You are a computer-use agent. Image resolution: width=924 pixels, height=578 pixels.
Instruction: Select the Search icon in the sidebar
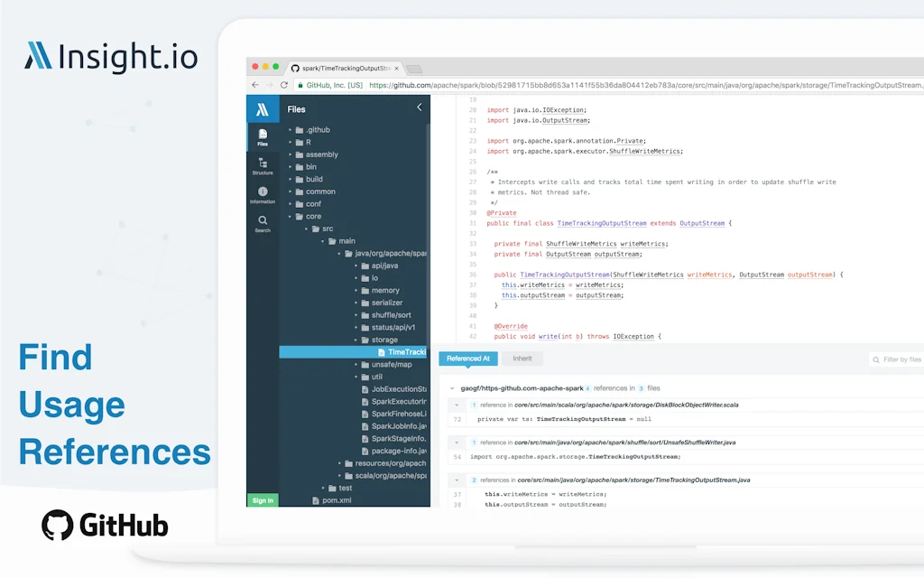pos(262,221)
